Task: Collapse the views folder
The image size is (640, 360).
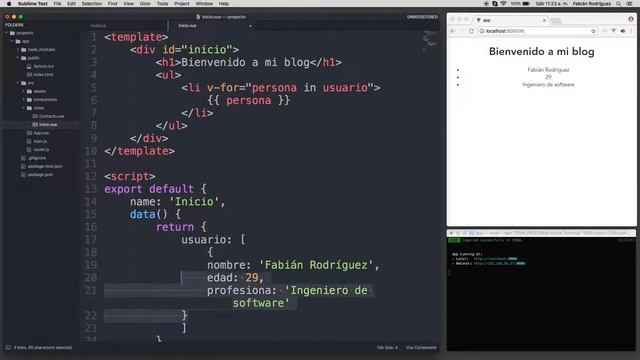Action: pyautogui.click(x=24, y=108)
